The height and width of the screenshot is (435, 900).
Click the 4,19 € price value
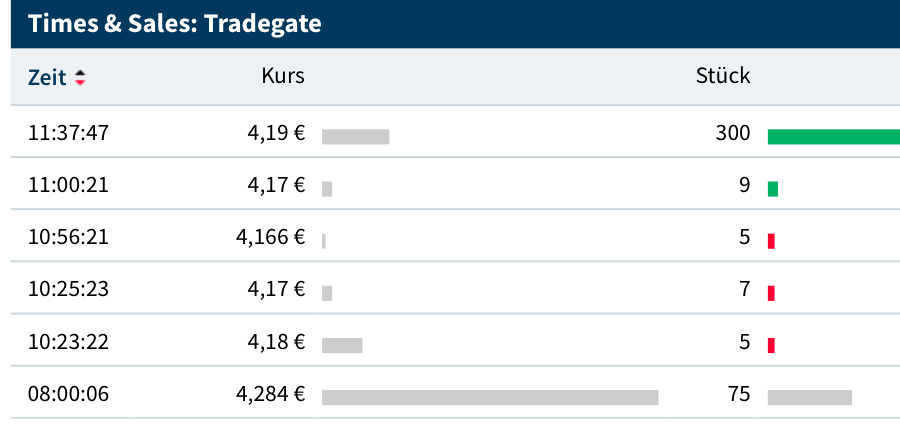click(x=276, y=134)
